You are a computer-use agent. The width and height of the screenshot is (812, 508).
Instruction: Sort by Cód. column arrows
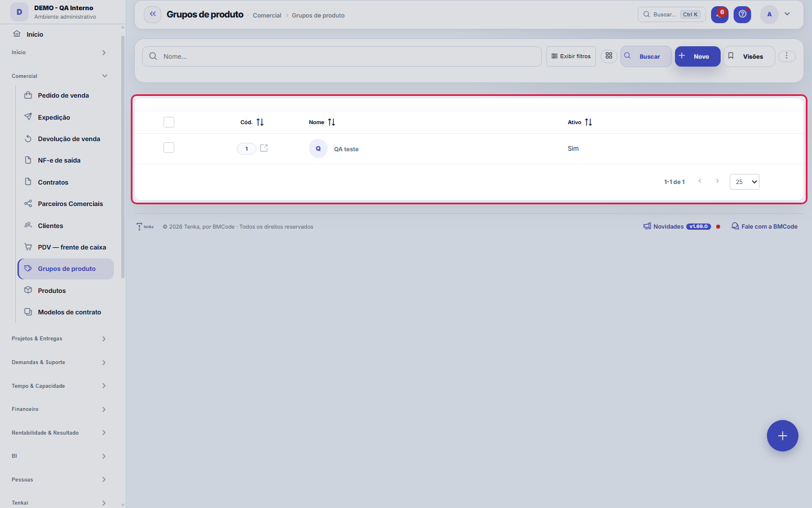click(x=260, y=122)
